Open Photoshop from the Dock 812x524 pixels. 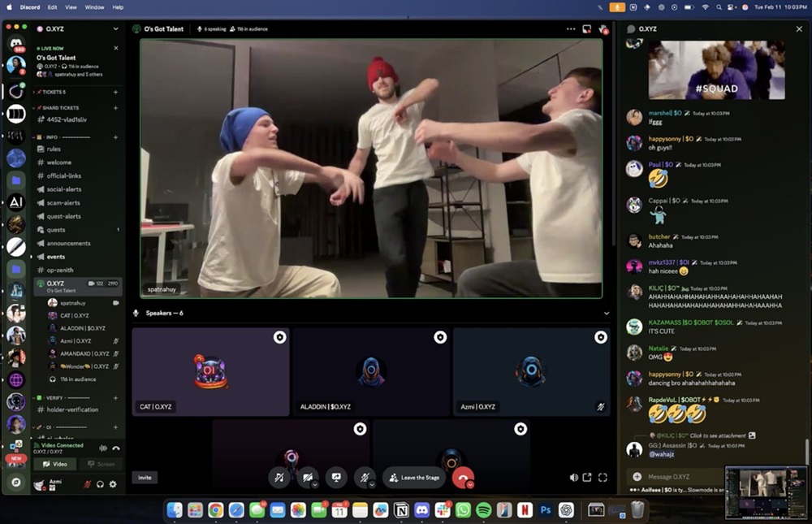click(546, 510)
